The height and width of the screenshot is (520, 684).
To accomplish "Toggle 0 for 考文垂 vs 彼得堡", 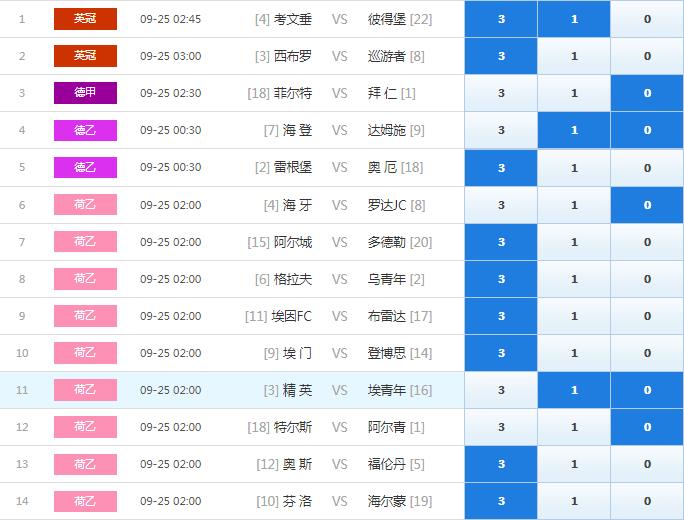I will [x=647, y=19].
